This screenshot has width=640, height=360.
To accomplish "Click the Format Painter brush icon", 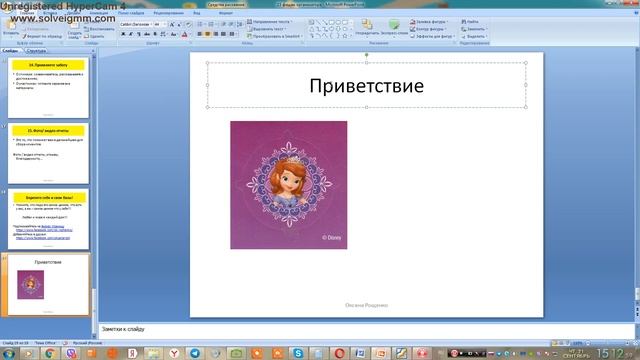I will coord(24,36).
